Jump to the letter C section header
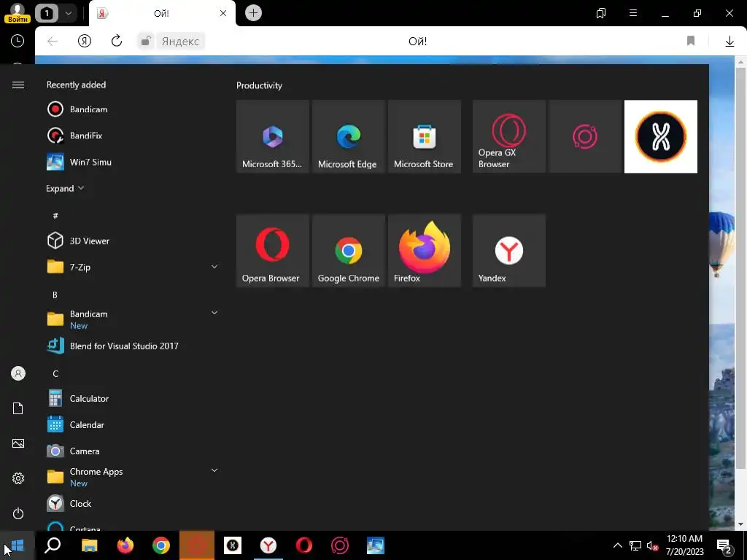 [55, 374]
